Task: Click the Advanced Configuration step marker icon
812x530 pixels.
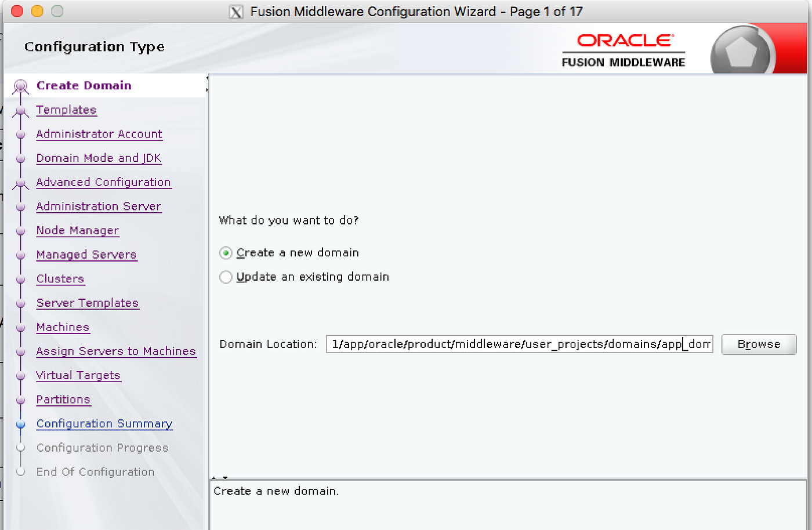Action: (x=21, y=183)
